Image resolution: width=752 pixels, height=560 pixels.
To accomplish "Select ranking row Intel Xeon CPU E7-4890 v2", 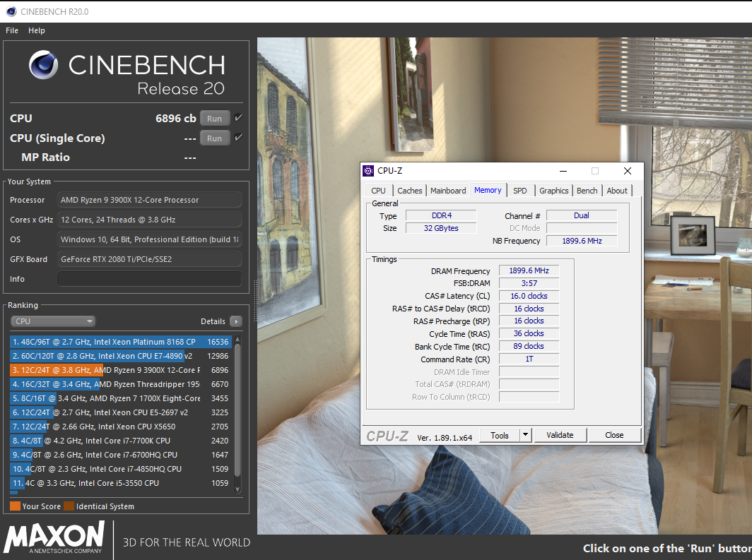I will tap(120, 356).
